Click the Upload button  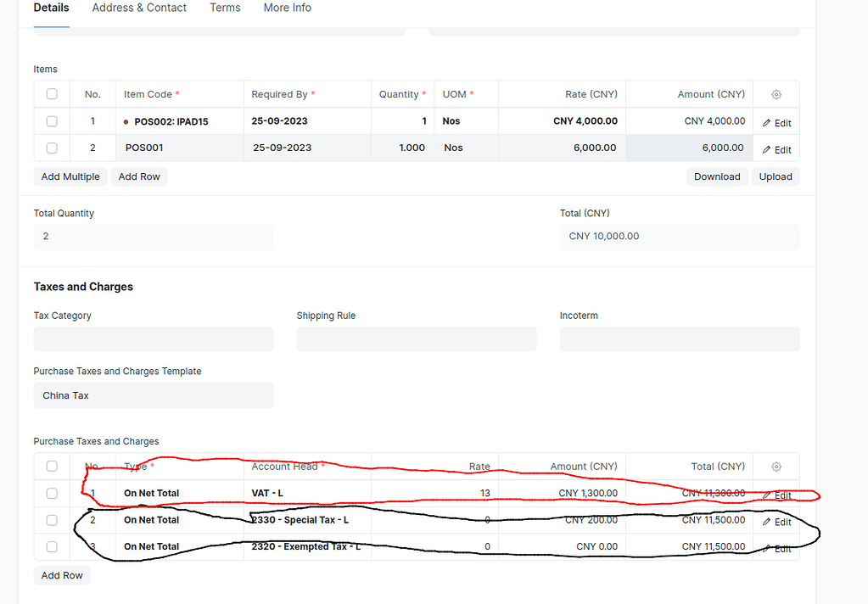click(774, 176)
